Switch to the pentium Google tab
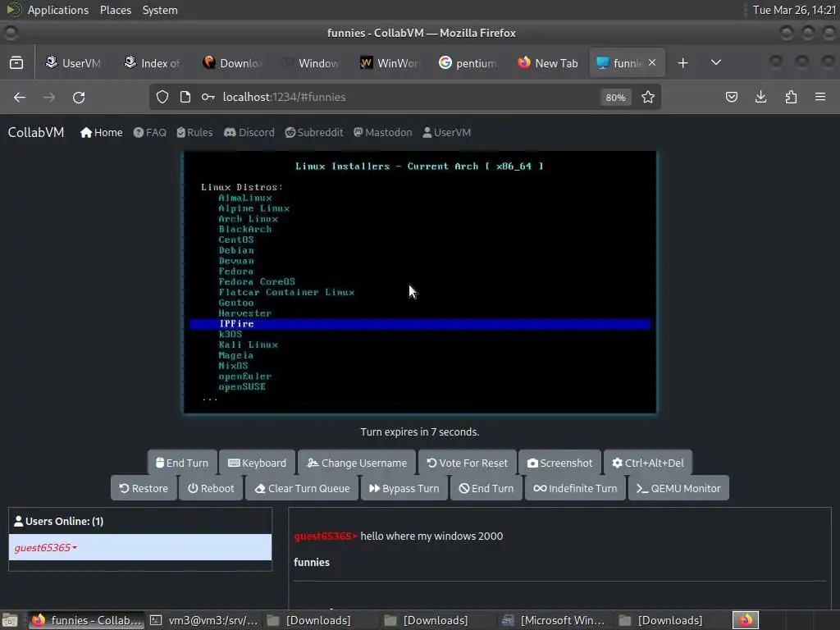Image resolution: width=840 pixels, height=630 pixels. pos(468,62)
